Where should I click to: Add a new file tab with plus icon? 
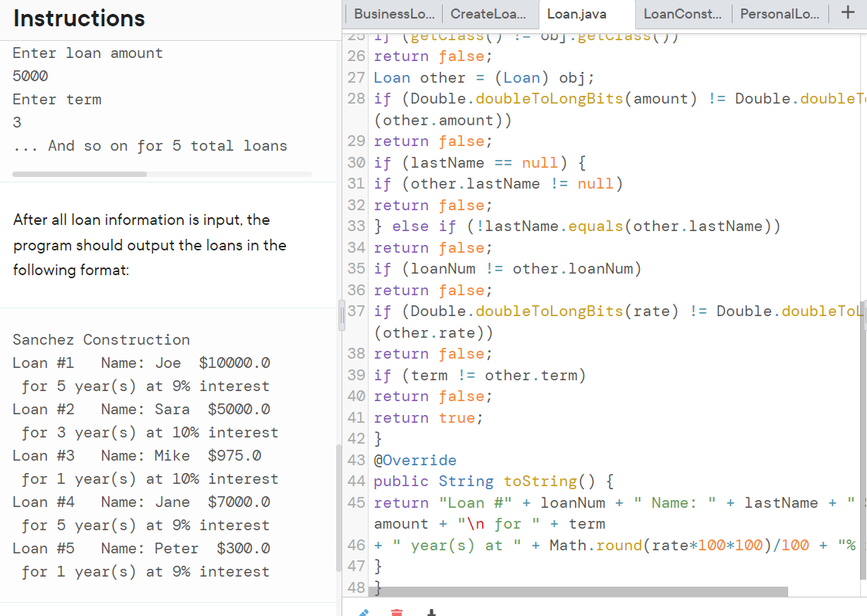tap(848, 12)
